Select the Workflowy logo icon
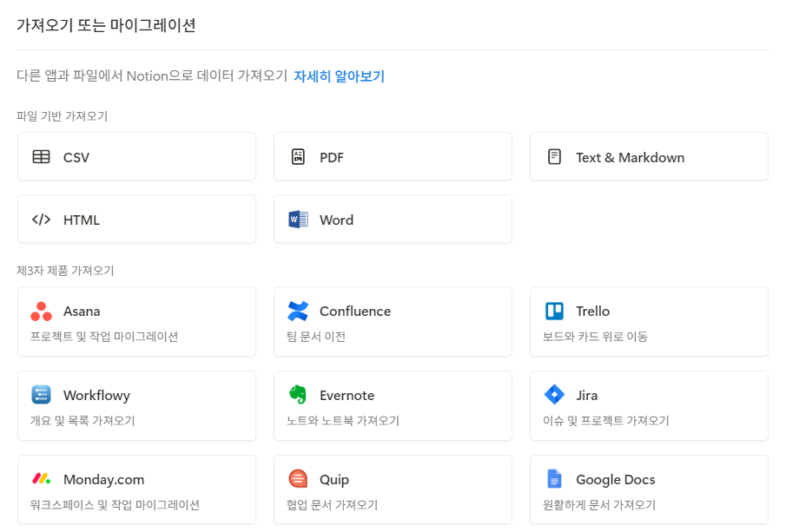The image size is (786, 532). 41,395
